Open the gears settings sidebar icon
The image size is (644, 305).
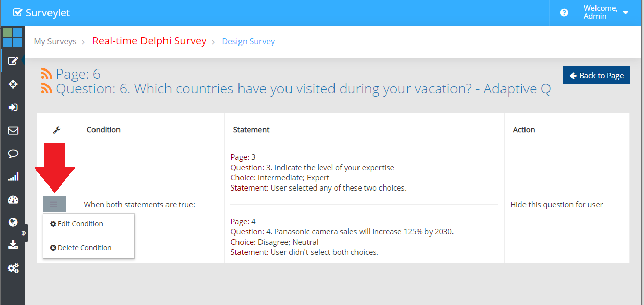(x=13, y=268)
